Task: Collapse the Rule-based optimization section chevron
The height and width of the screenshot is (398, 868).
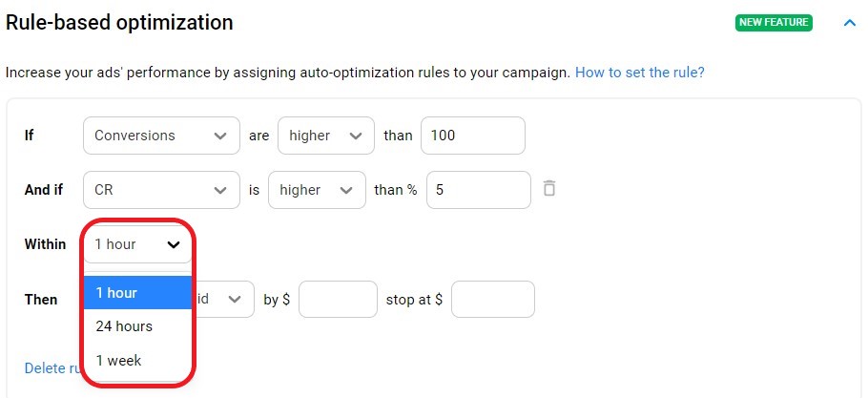Action: 850,22
